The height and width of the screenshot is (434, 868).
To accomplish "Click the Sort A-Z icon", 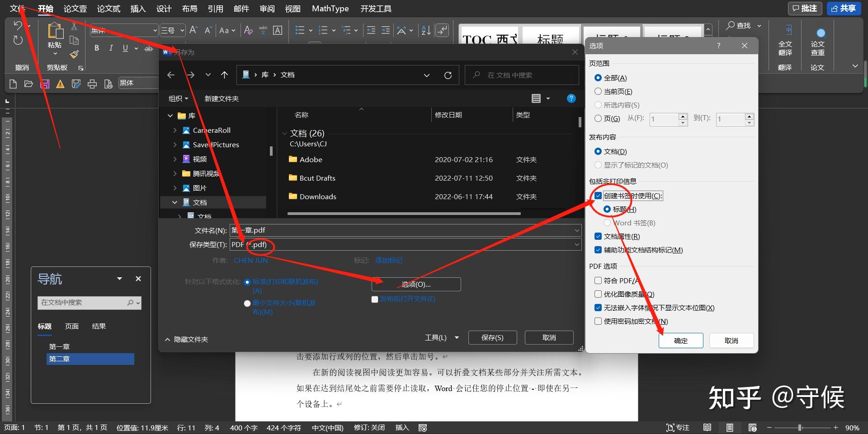I will point(426,30).
